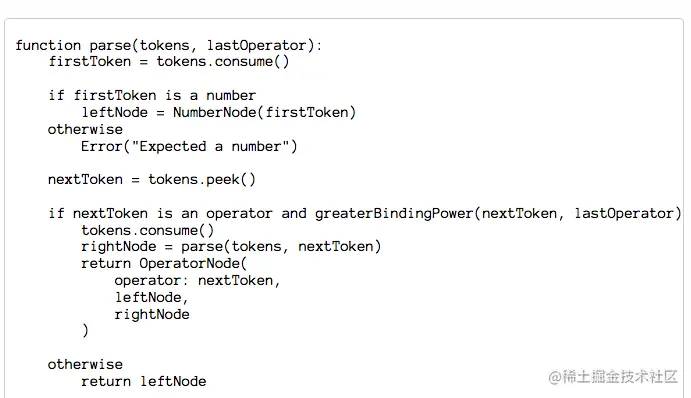This screenshot has width=691, height=398.
Task: Click standalone 'tokens.consume()' call line
Action: click(x=148, y=231)
